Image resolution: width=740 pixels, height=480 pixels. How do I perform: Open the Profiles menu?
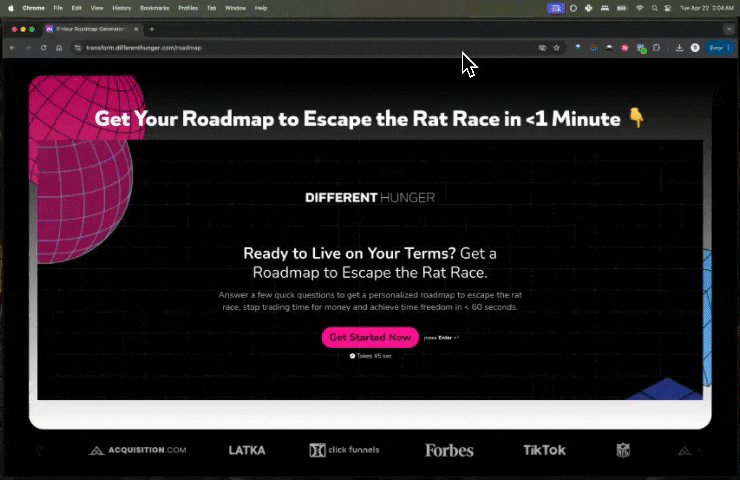coord(188,8)
